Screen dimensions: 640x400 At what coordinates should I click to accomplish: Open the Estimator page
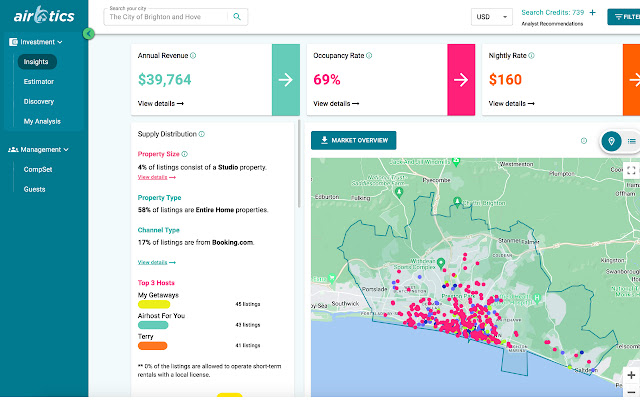40,82
